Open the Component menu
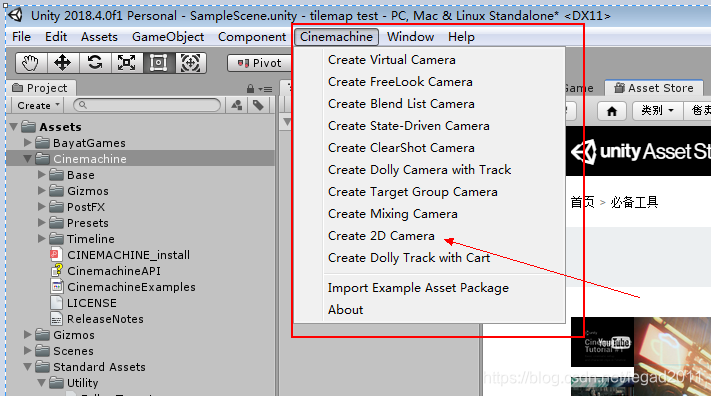Viewport: 711px width, 396px height. pos(252,37)
